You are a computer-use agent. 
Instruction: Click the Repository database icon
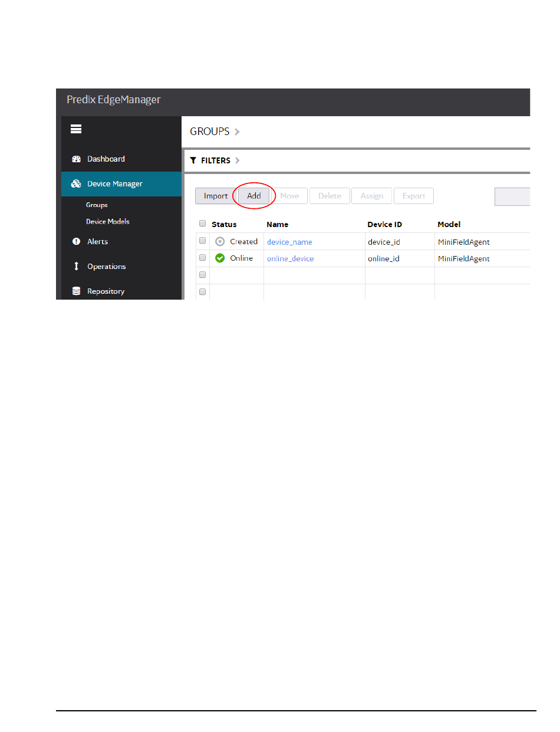pos(76,291)
